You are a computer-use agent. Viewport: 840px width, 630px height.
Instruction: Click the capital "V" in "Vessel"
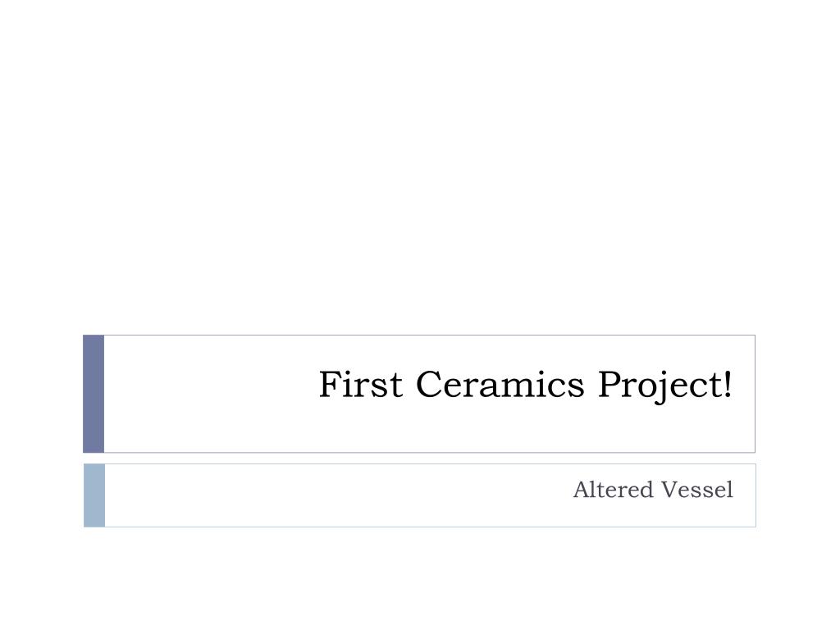tap(669, 490)
